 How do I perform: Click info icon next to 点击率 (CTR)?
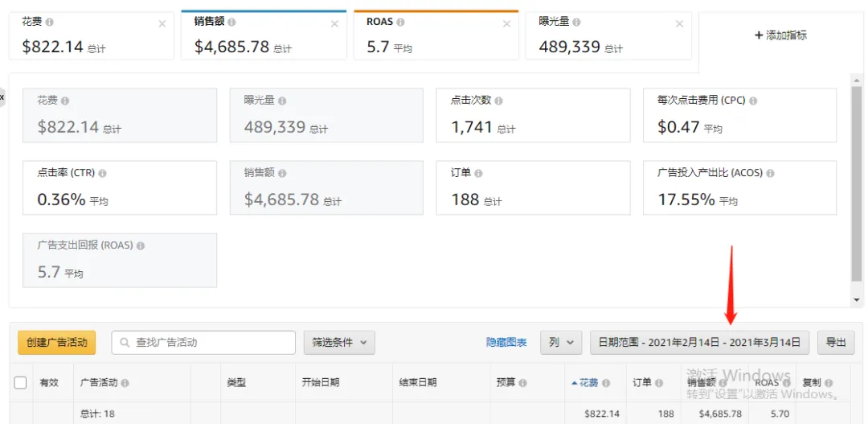[x=102, y=174]
